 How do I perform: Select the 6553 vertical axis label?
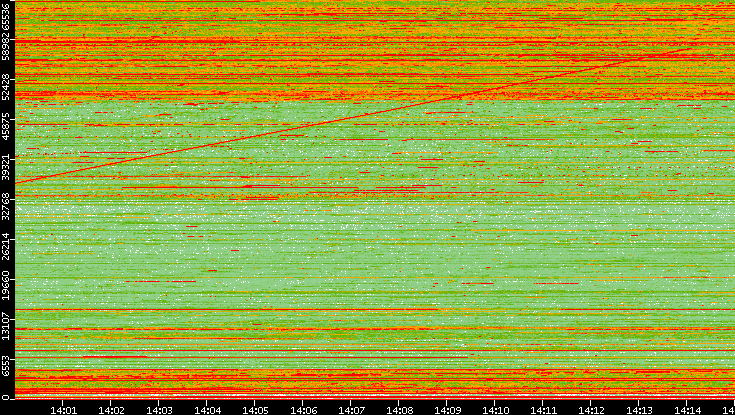point(5,367)
